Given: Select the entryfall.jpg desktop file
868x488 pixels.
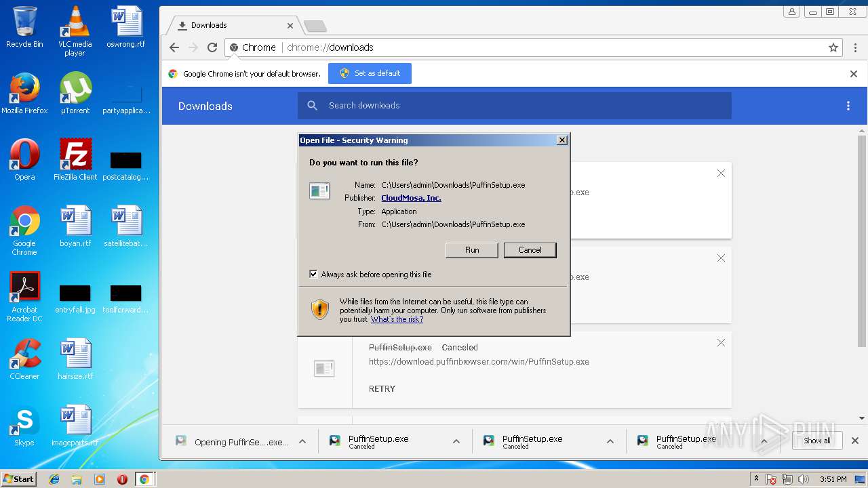Looking at the screenshot, I should pyautogui.click(x=75, y=299).
